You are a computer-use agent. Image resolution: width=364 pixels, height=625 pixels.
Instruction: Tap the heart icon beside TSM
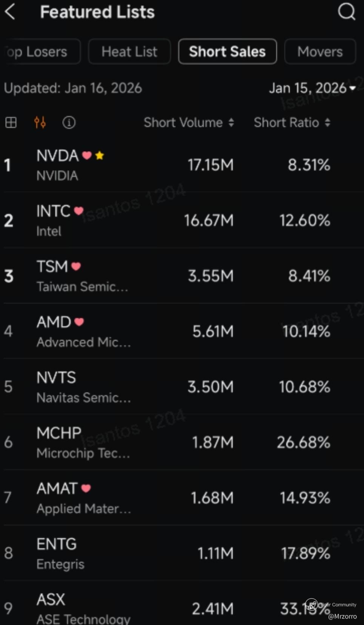pyautogui.click(x=76, y=266)
